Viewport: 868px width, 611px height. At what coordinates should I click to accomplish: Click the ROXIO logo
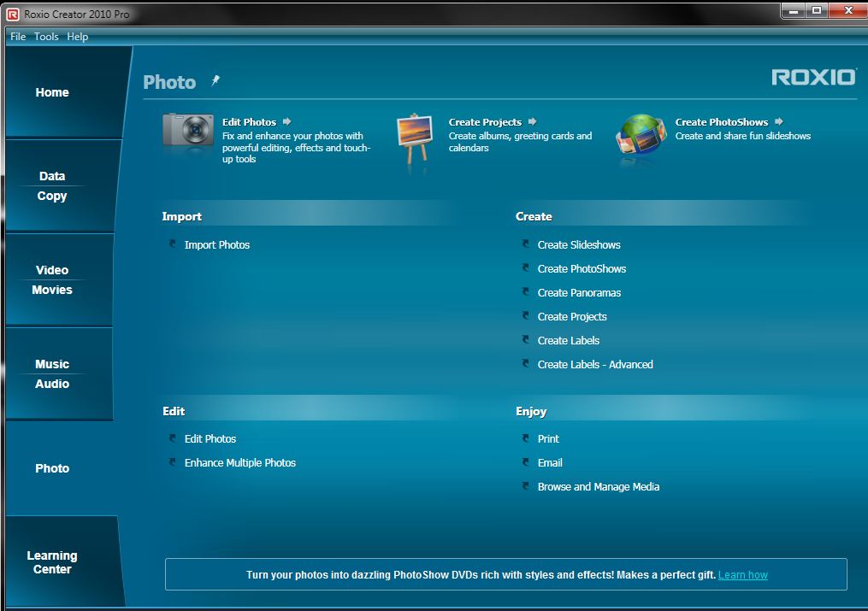click(814, 78)
